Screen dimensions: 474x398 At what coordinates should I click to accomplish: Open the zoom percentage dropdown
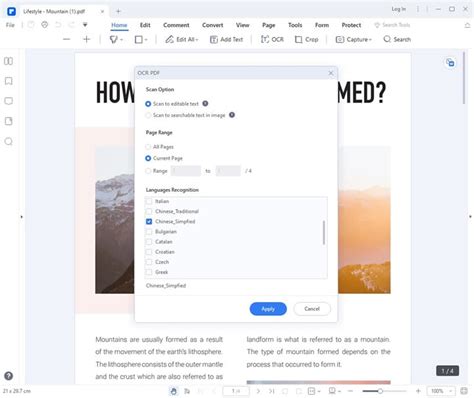[x=451, y=391]
